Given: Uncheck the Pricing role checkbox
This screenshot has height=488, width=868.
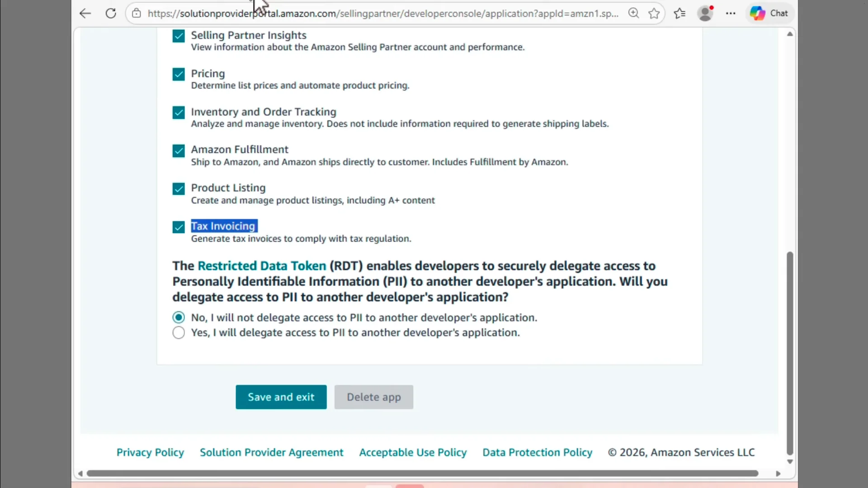Looking at the screenshot, I should 179,74.
